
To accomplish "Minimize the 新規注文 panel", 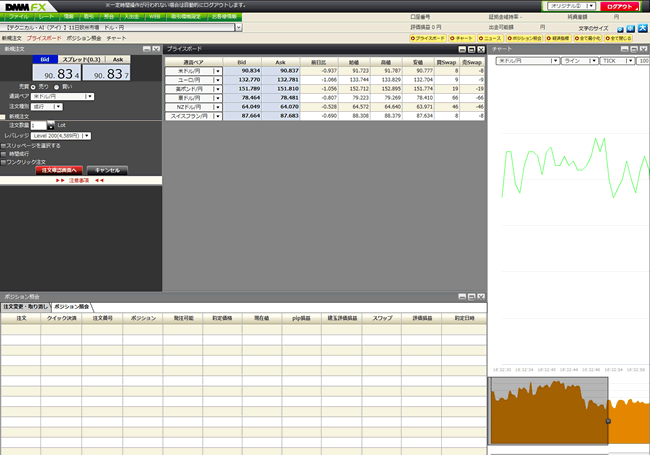I will pyautogui.click(x=147, y=49).
